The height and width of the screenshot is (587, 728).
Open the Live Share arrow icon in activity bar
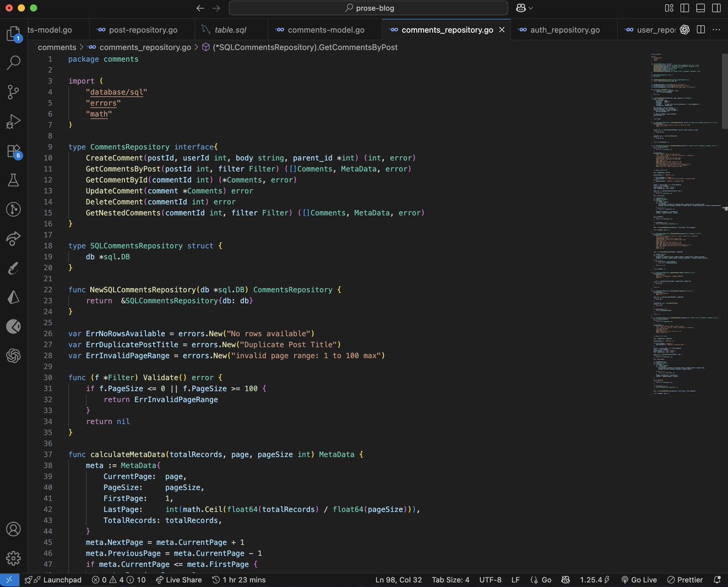[13, 239]
